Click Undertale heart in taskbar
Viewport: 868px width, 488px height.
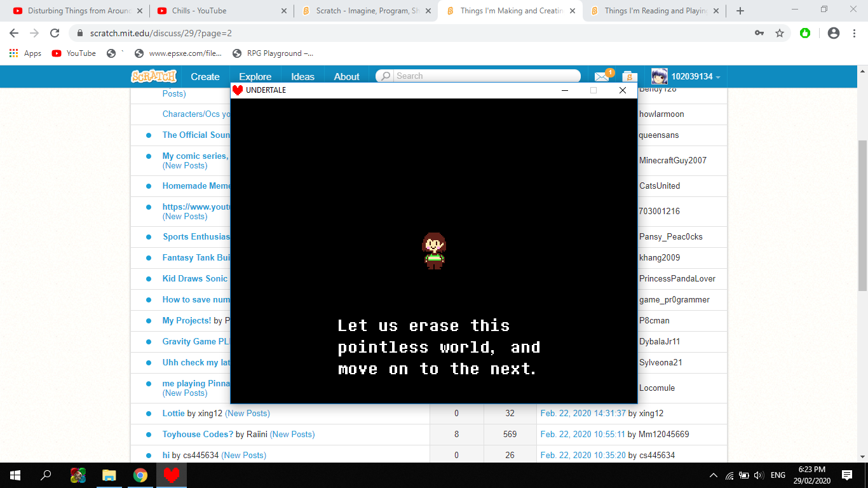coord(172,475)
